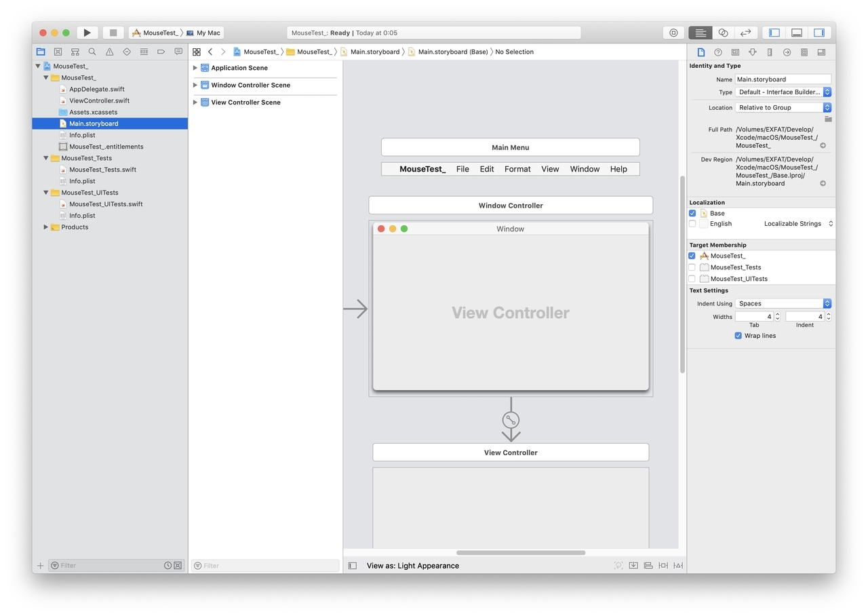
Task: Uncheck the Base localization checkbox
Action: pos(692,213)
